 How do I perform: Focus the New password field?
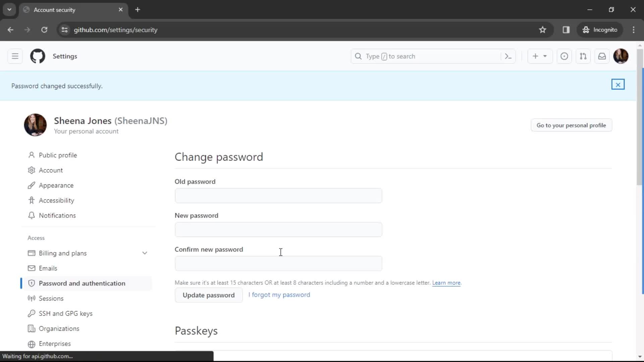tap(278, 230)
